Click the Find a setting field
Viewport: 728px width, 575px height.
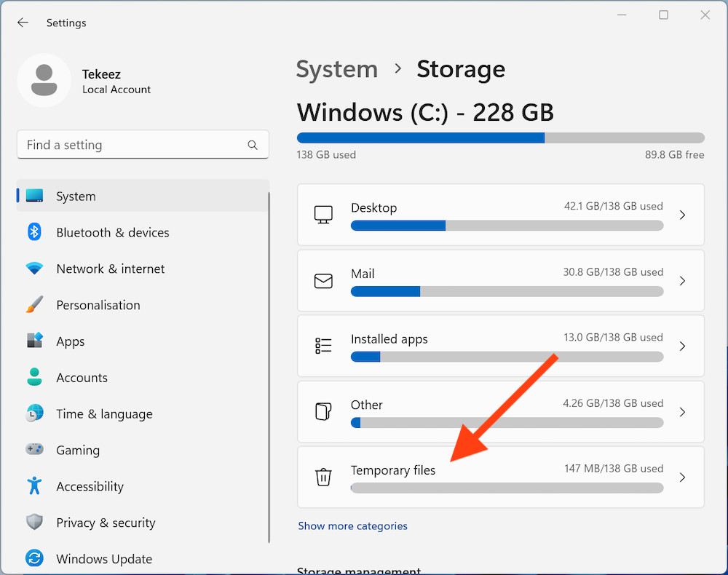tap(143, 145)
